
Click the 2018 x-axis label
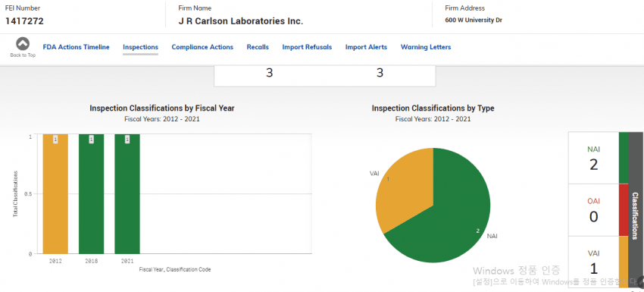tap(91, 261)
